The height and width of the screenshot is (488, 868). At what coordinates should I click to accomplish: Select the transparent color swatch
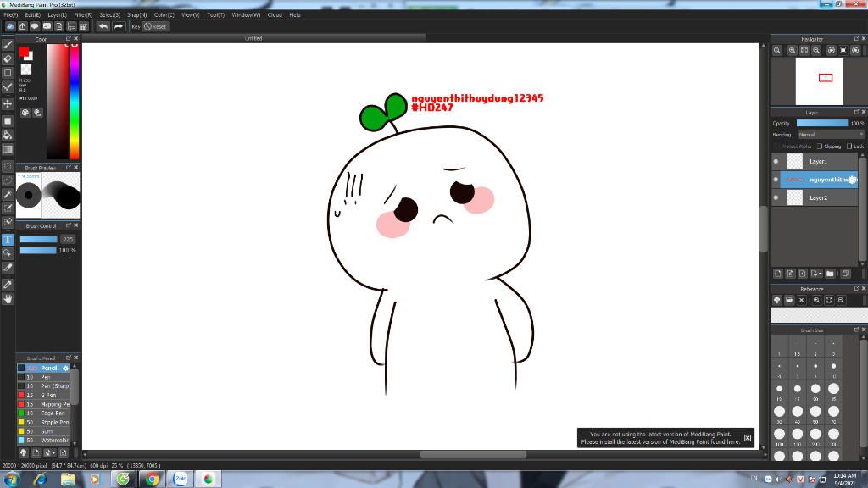(26, 69)
